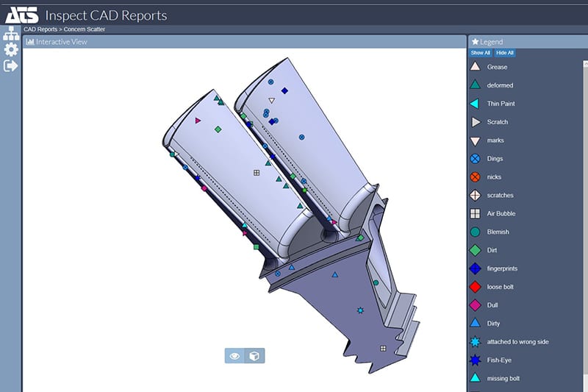
Task: Toggle Dull magenta diamond legend icon
Action: tap(475, 305)
